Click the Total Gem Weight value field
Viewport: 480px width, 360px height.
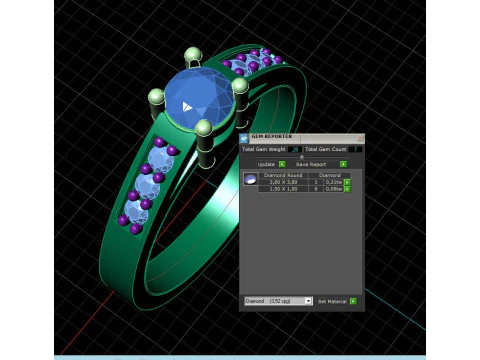tap(295, 149)
